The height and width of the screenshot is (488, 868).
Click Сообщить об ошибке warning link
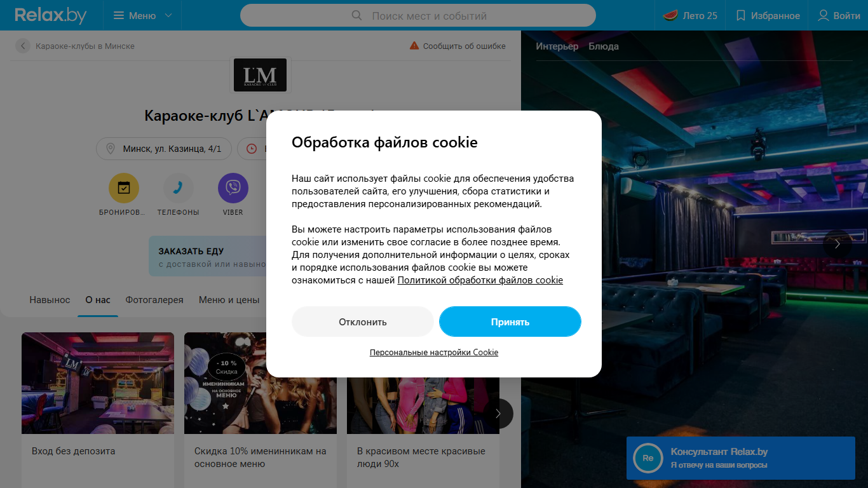(x=458, y=46)
